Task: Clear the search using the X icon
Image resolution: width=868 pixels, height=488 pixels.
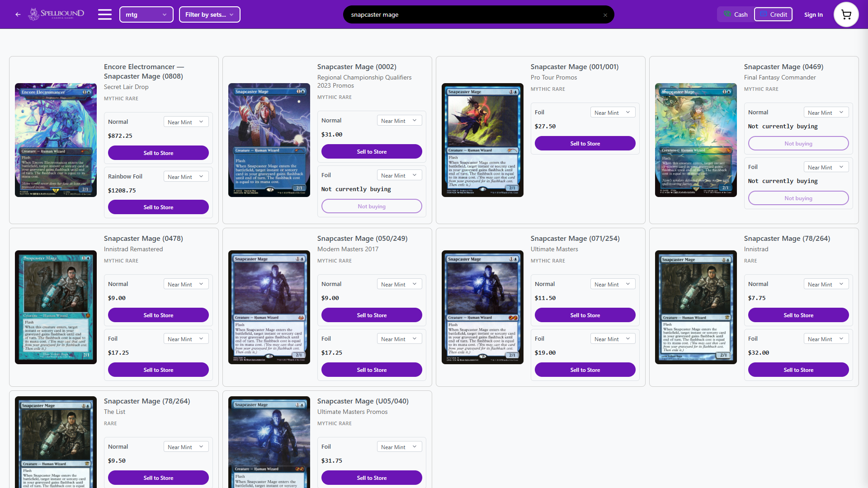Action: pos(605,14)
